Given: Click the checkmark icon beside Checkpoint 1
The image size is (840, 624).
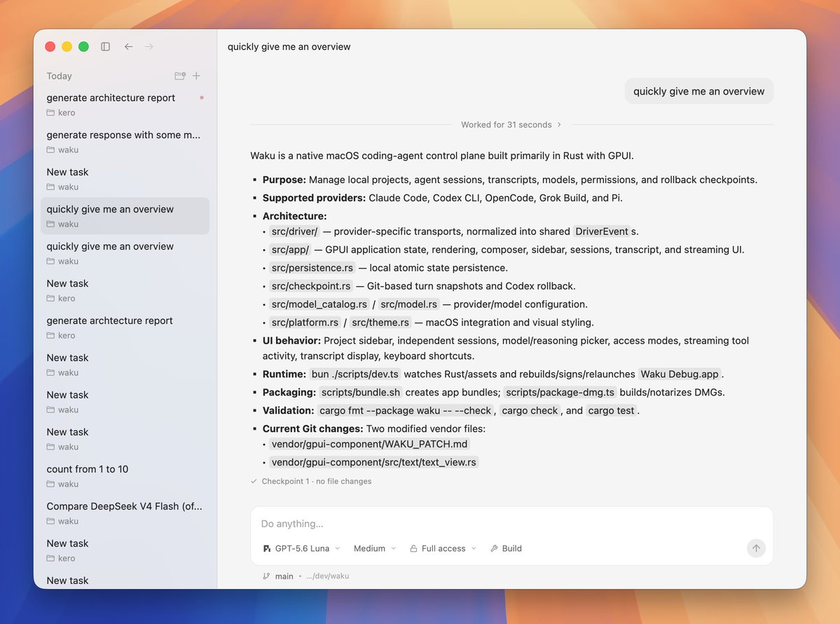Looking at the screenshot, I should point(254,482).
